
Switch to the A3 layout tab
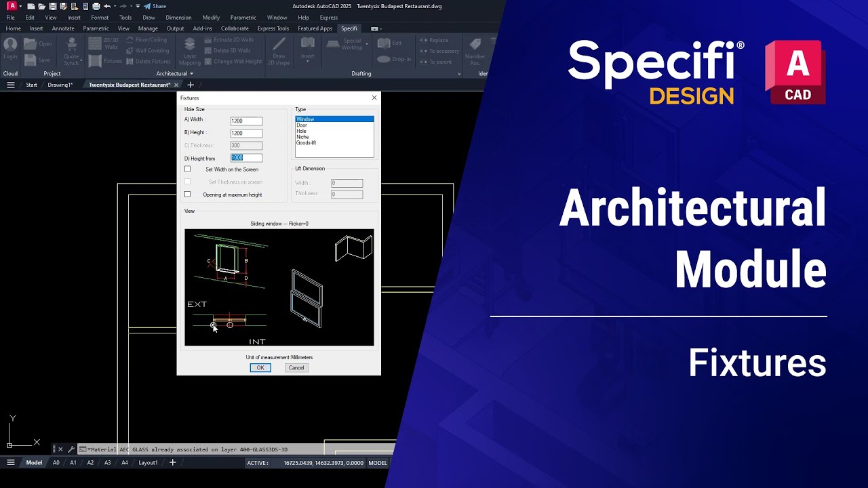pos(107,462)
